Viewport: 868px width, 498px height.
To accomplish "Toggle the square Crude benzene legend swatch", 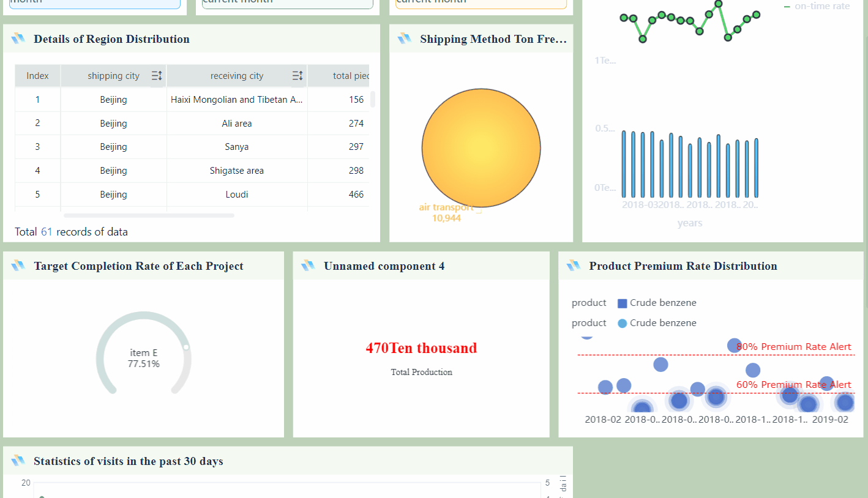I will [623, 303].
